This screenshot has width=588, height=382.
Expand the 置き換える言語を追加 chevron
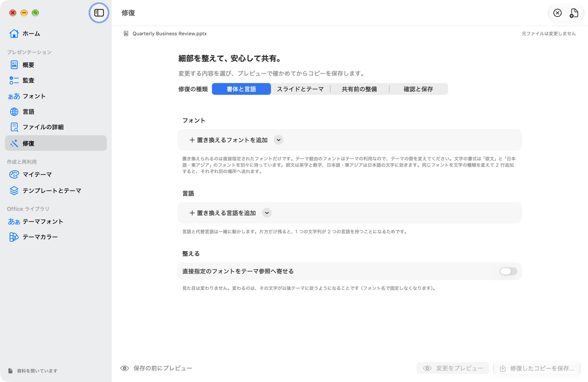click(267, 213)
